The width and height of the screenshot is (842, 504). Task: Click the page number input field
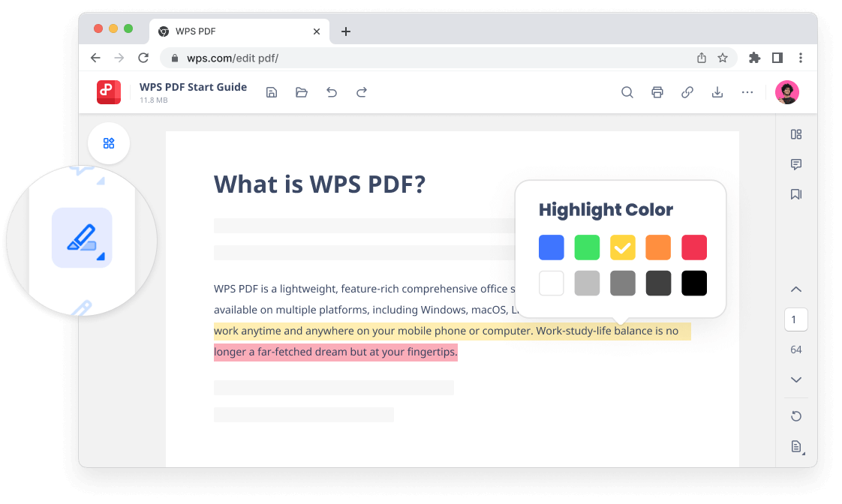795,319
